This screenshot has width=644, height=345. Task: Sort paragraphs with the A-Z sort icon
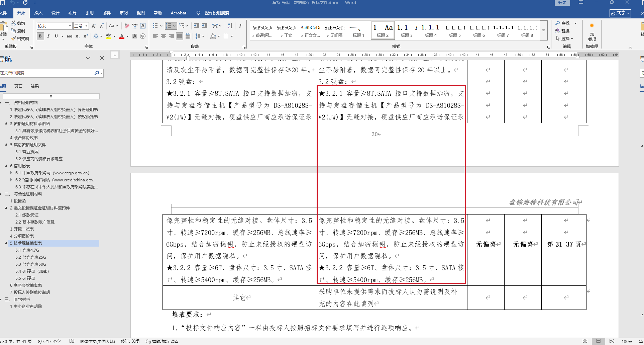tap(230, 26)
